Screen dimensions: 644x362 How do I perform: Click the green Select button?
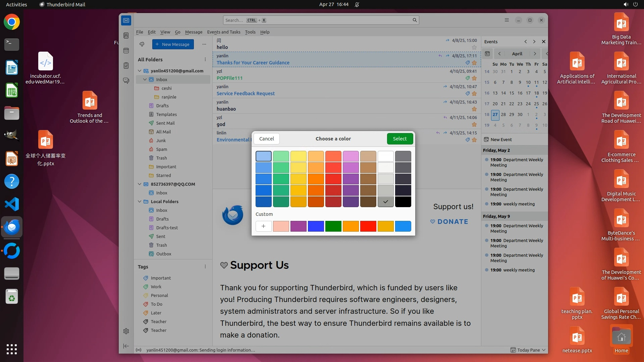coord(399,139)
